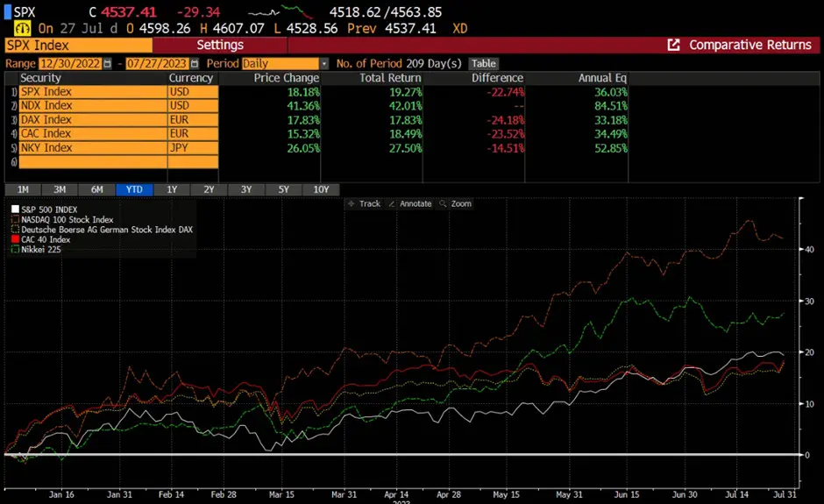Expand the Period Daily dropdown
Viewport: 824px width, 504px height.
pyautogui.click(x=324, y=64)
